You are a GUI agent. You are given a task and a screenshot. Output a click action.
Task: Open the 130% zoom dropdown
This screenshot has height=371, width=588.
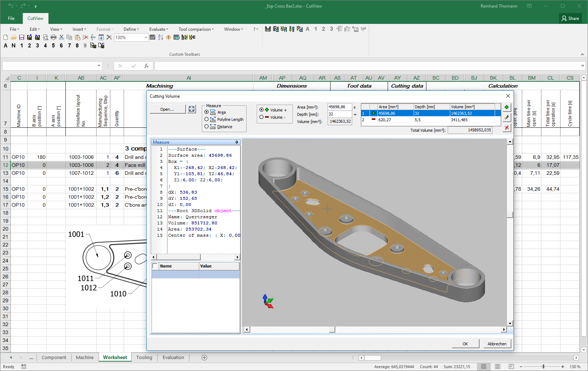tap(146, 38)
